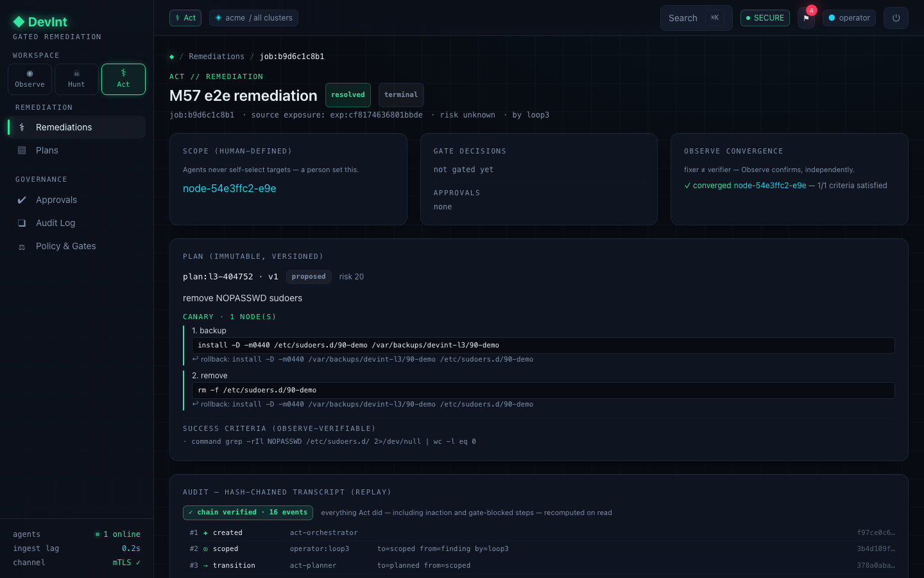
Task: Click the Plans list icon
Action: (22, 150)
